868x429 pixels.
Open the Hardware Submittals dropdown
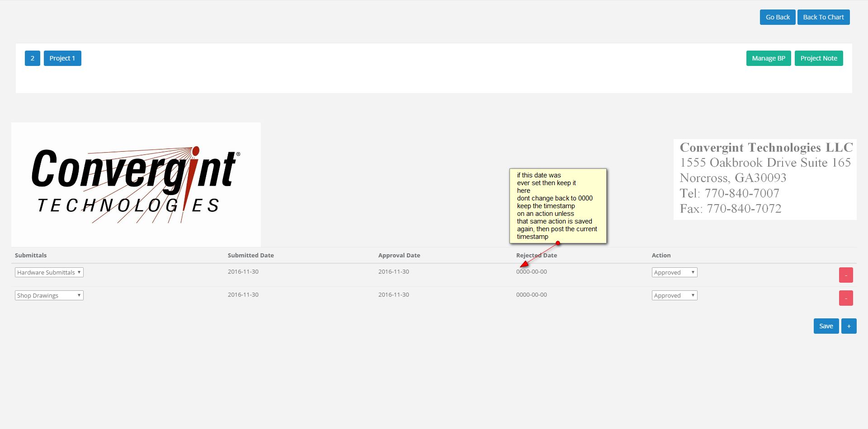coord(49,272)
